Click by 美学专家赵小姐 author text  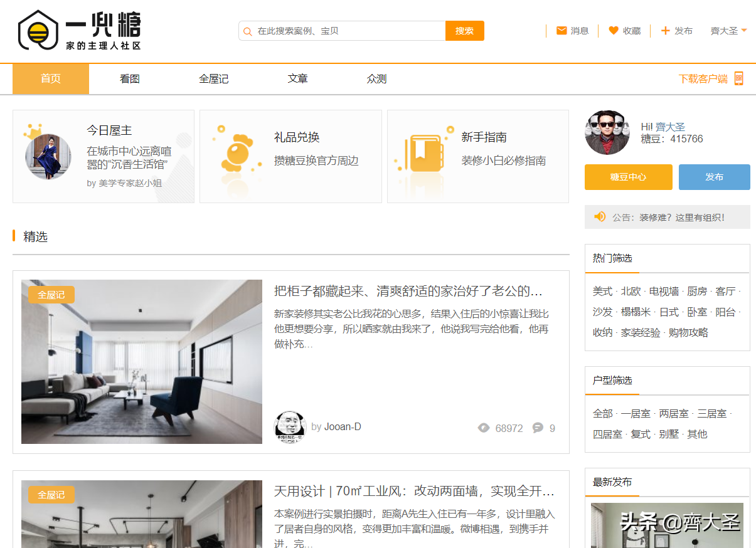point(124,184)
